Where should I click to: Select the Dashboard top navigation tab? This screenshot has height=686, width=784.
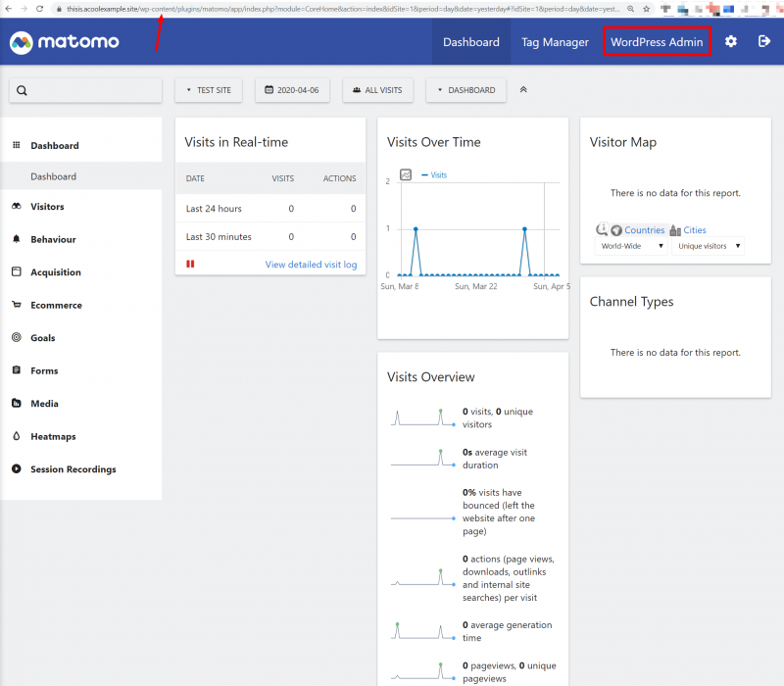point(471,42)
